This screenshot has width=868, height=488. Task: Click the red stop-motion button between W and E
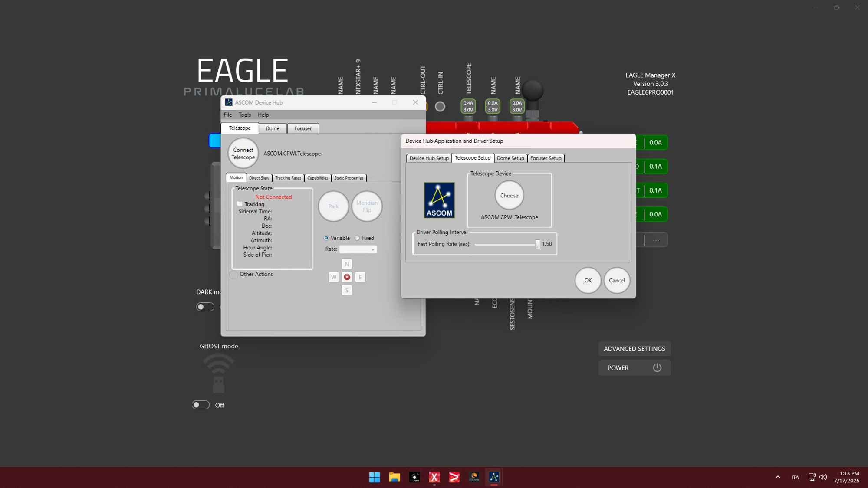[x=347, y=277]
